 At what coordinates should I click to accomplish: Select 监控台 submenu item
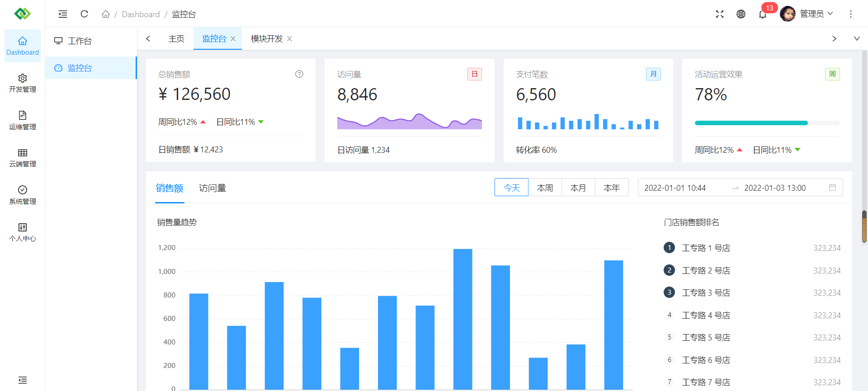point(91,68)
